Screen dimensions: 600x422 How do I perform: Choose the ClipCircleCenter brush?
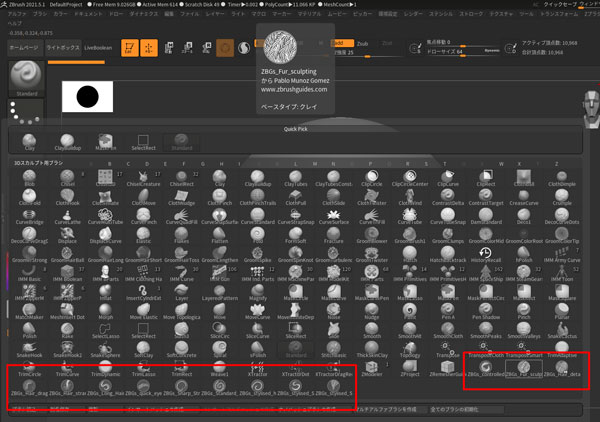click(410, 178)
